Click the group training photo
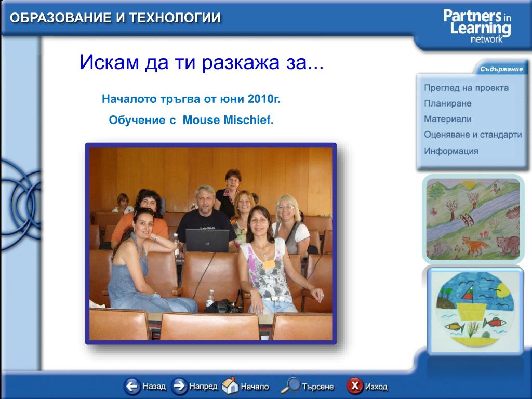This screenshot has height=399, width=532. (211, 244)
